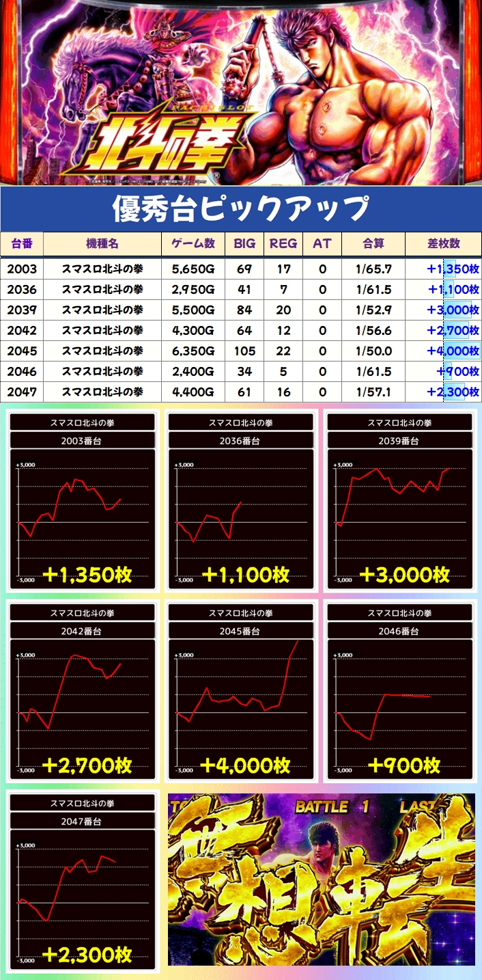Image resolution: width=482 pixels, height=980 pixels.
Task: Click BIG count 105 for machine 2045
Action: 244,351
